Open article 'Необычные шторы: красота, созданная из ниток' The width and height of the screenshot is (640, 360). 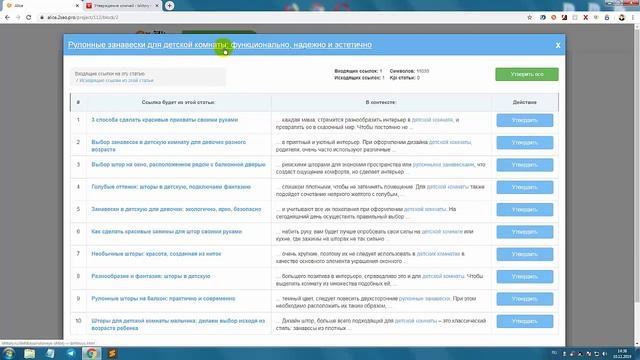click(156, 254)
